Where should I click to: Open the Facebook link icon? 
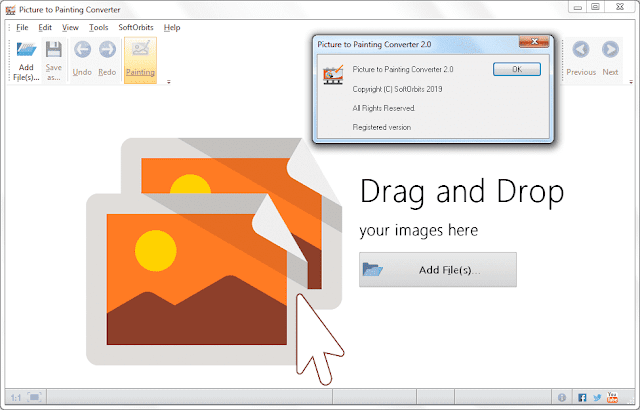tap(582, 397)
